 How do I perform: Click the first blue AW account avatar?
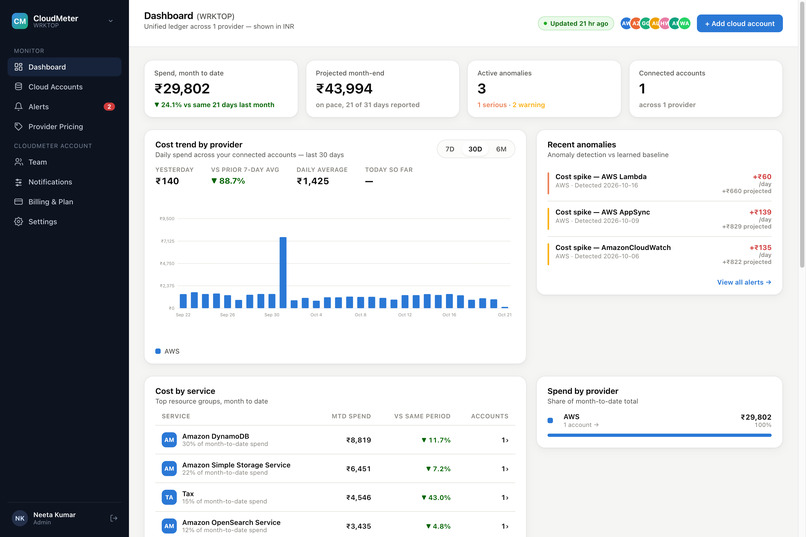pyautogui.click(x=626, y=24)
